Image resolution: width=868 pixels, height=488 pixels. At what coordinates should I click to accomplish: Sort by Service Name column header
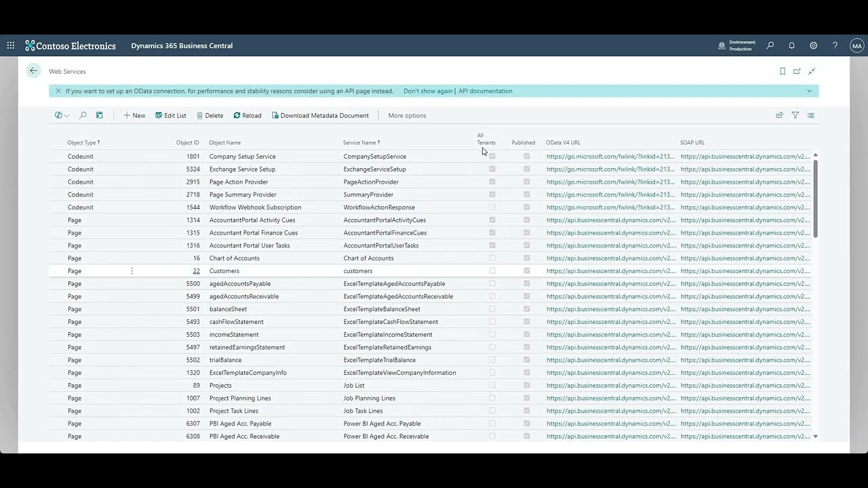(x=361, y=142)
